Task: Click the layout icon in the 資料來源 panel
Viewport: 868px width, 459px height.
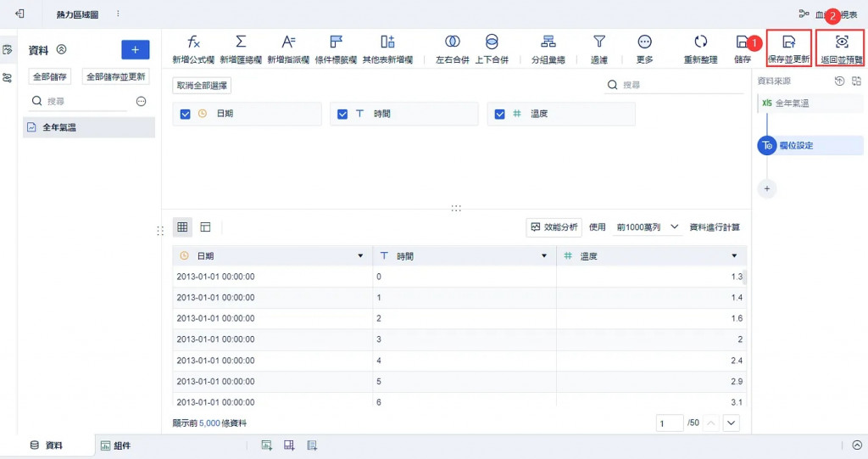Action: [x=856, y=81]
